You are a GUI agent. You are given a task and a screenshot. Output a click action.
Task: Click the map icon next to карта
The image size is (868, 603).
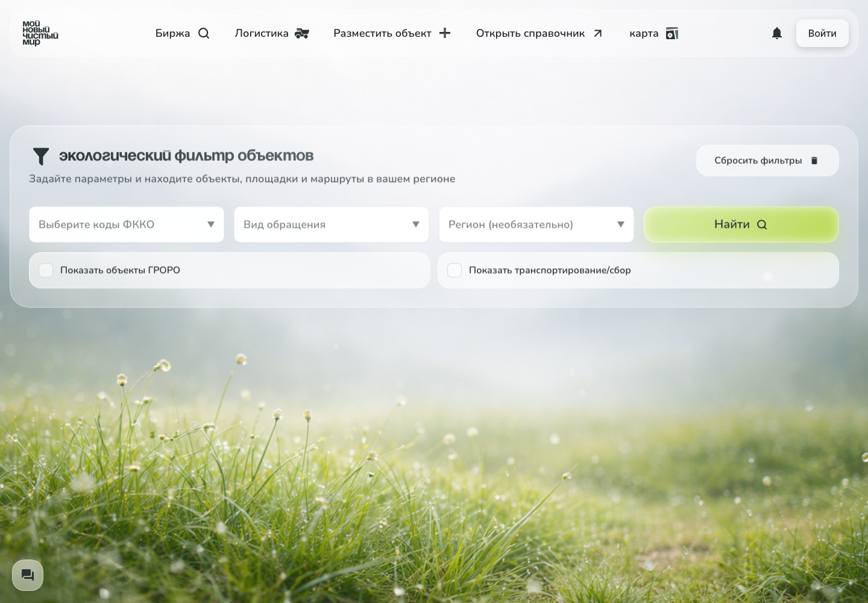tap(672, 33)
